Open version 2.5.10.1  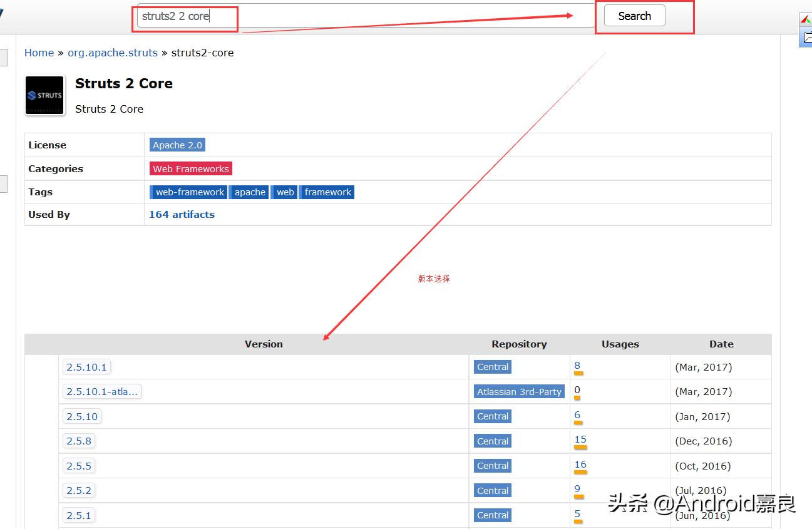click(x=86, y=367)
